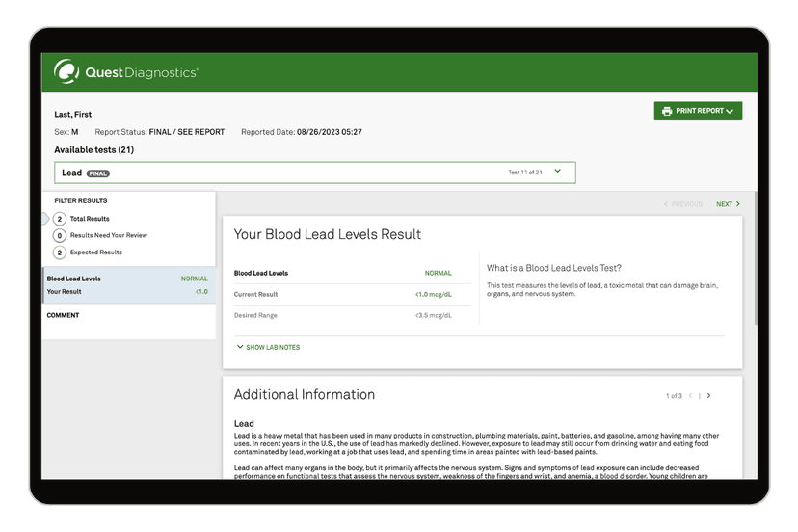Click the page scrollbar on right edge
Screen dimensions: 798x532
point(756,260)
